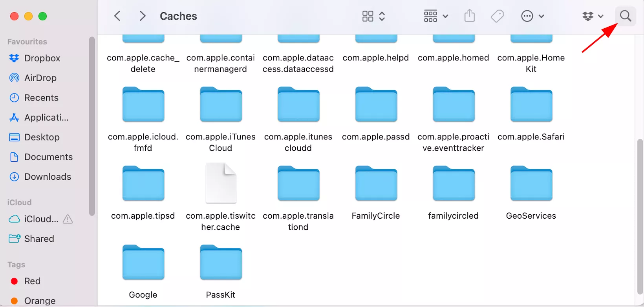Screen dimensions: 644x307
Task: Select Recents in the sidebar
Action: click(41, 98)
